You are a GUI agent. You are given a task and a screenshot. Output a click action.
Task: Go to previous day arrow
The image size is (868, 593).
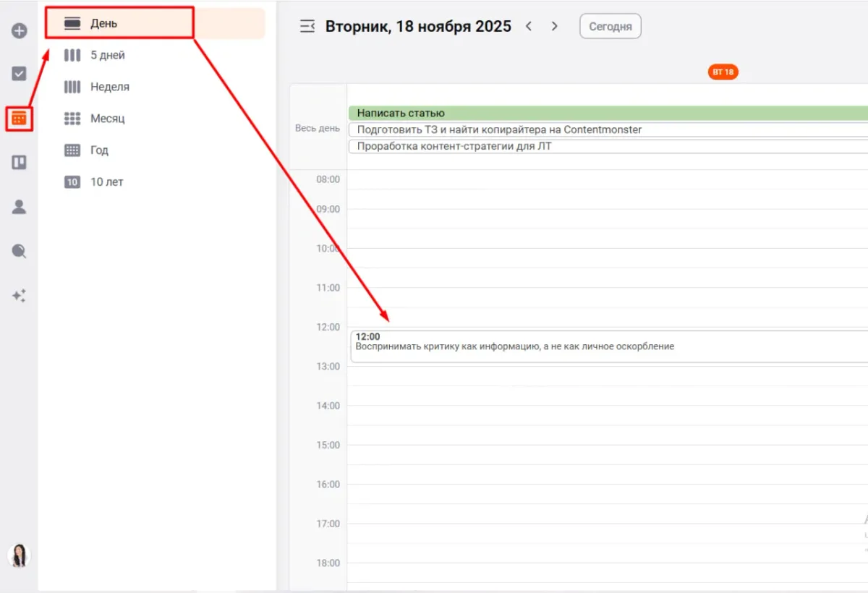pyautogui.click(x=529, y=27)
